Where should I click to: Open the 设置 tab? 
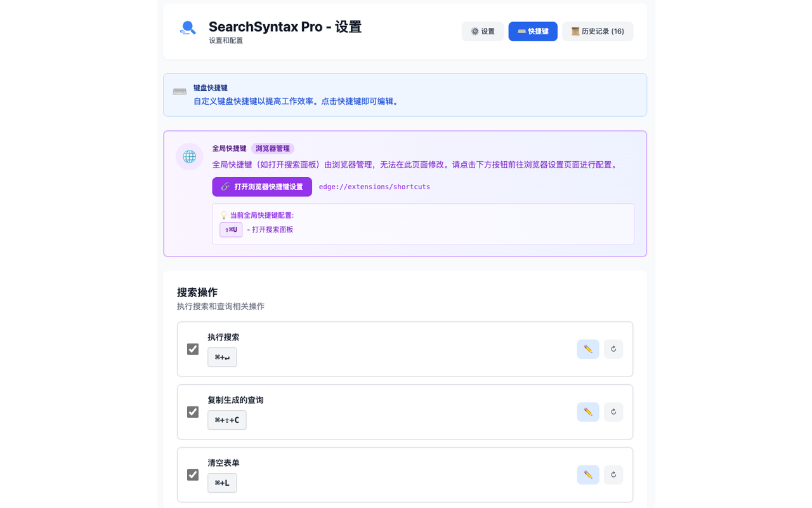(483, 32)
